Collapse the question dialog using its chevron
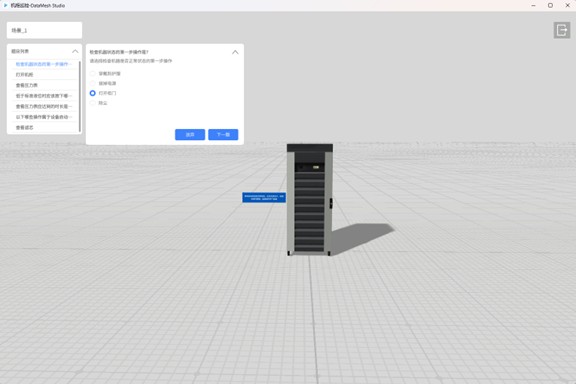This screenshot has height=384, width=576. pos(235,52)
